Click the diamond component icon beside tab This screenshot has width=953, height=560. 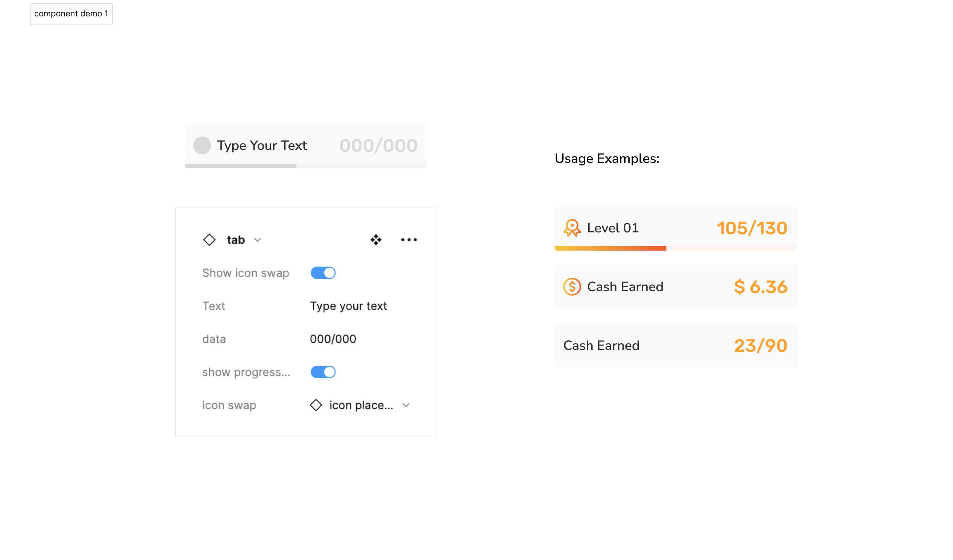(x=209, y=239)
